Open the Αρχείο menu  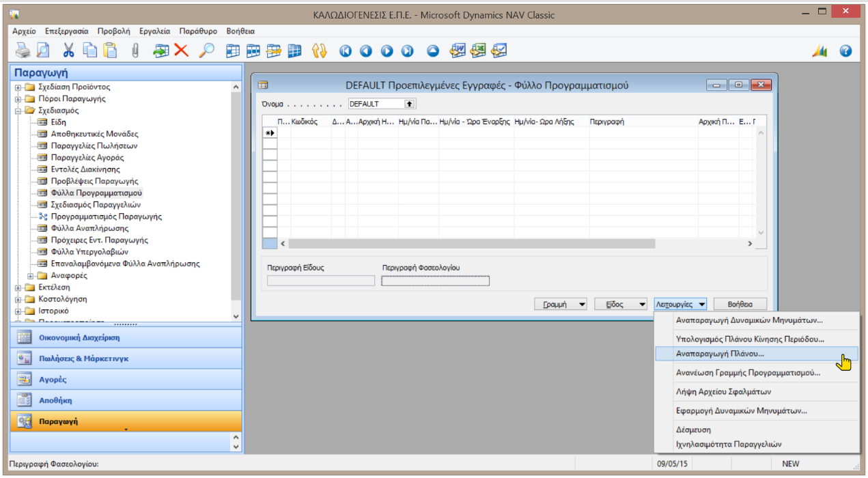24,31
